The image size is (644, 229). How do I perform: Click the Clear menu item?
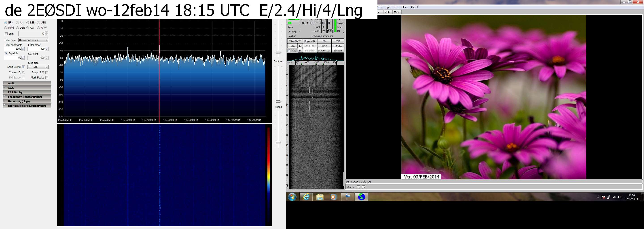click(404, 7)
